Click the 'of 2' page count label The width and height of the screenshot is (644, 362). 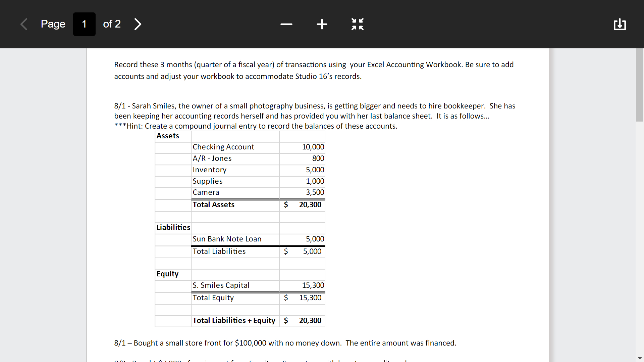click(x=112, y=24)
